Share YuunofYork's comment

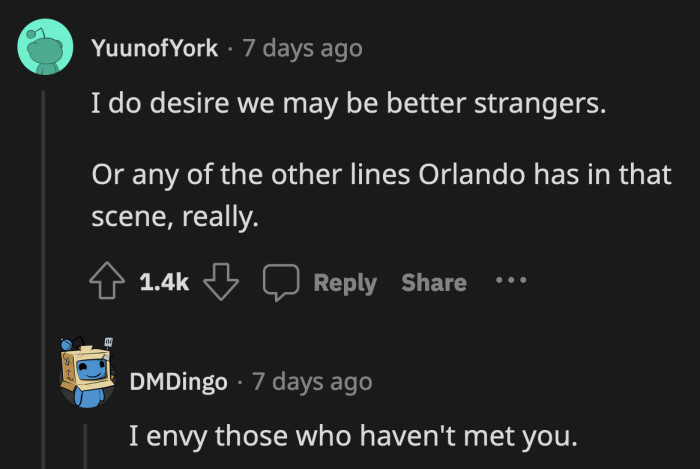click(x=434, y=283)
